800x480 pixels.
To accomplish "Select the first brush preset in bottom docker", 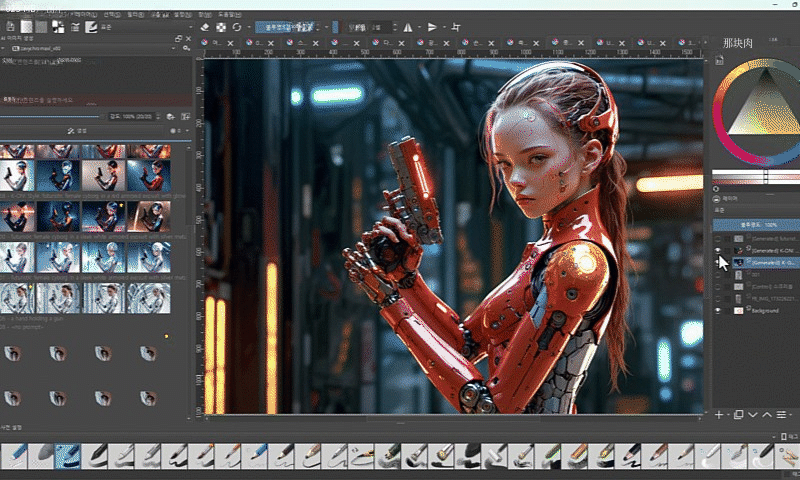I will click(x=15, y=456).
